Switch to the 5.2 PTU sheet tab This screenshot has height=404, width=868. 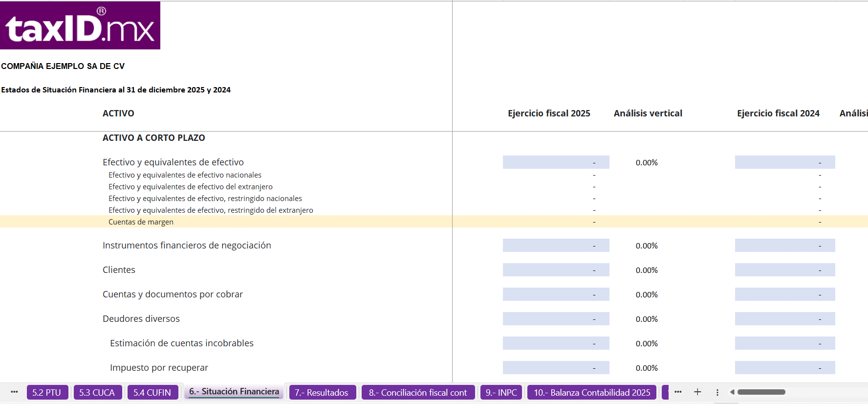click(47, 392)
